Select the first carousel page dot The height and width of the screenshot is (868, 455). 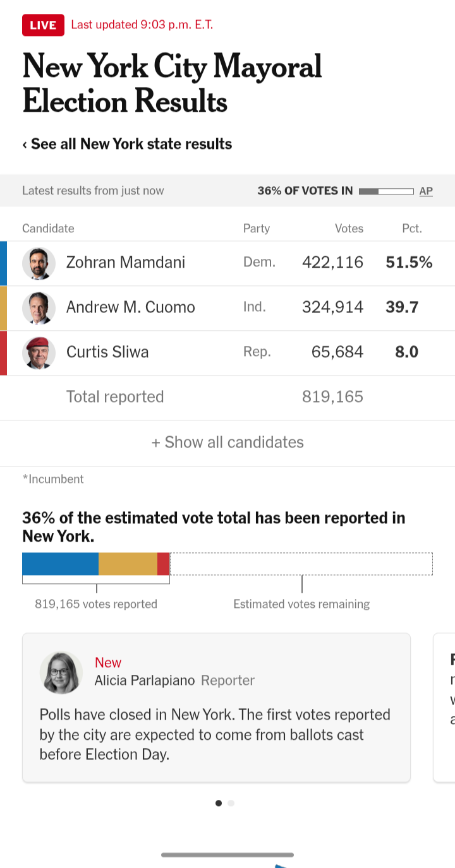[x=219, y=803]
